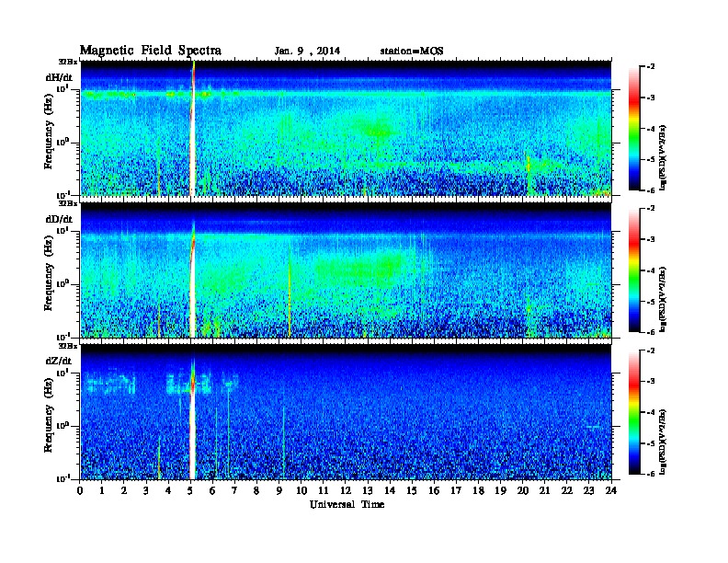Image resolution: width=728 pixels, height=563 pixels.
Task: Click the 'Magnetic Field Spectra' title
Action: (x=151, y=51)
